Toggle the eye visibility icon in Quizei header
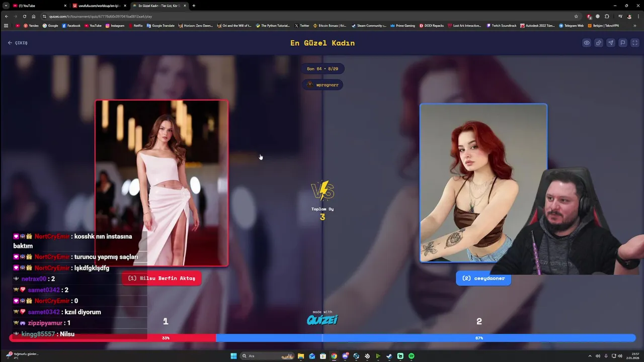The width and height of the screenshot is (644, 362). (x=587, y=43)
